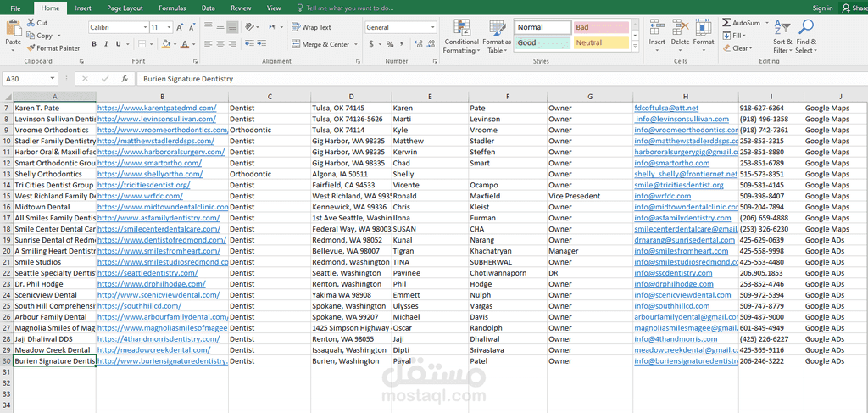868x413 pixels.
Task: Open the font size dropdown
Action: 170,27
